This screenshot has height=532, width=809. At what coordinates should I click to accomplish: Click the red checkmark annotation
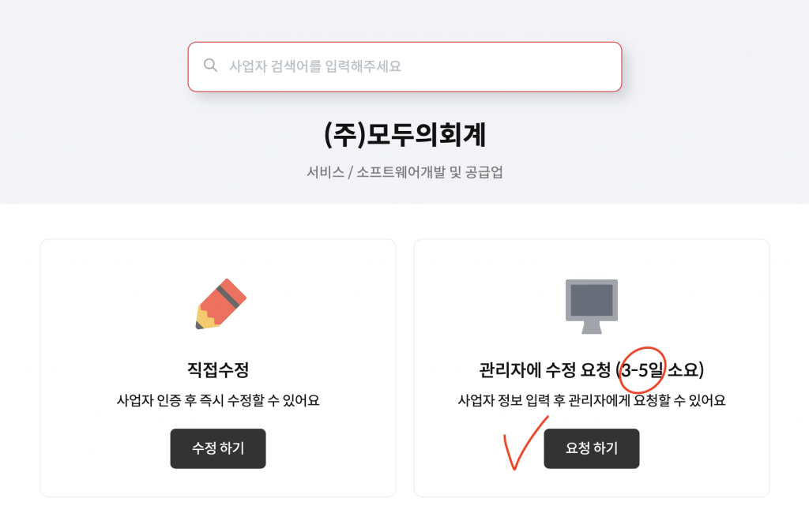tap(525, 443)
